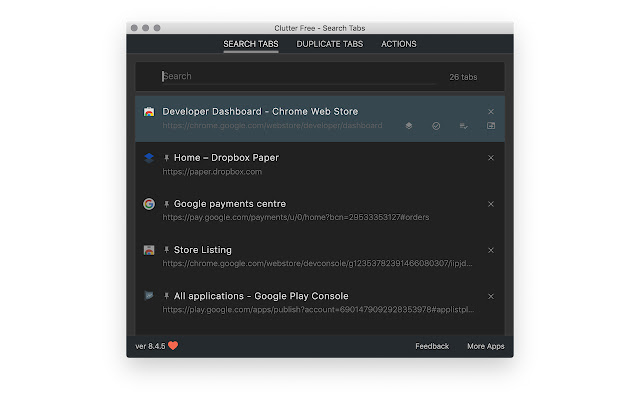This screenshot has height=400, width=640.
Task: Close the Home – Dropbox Paper tab
Action: pos(491,158)
